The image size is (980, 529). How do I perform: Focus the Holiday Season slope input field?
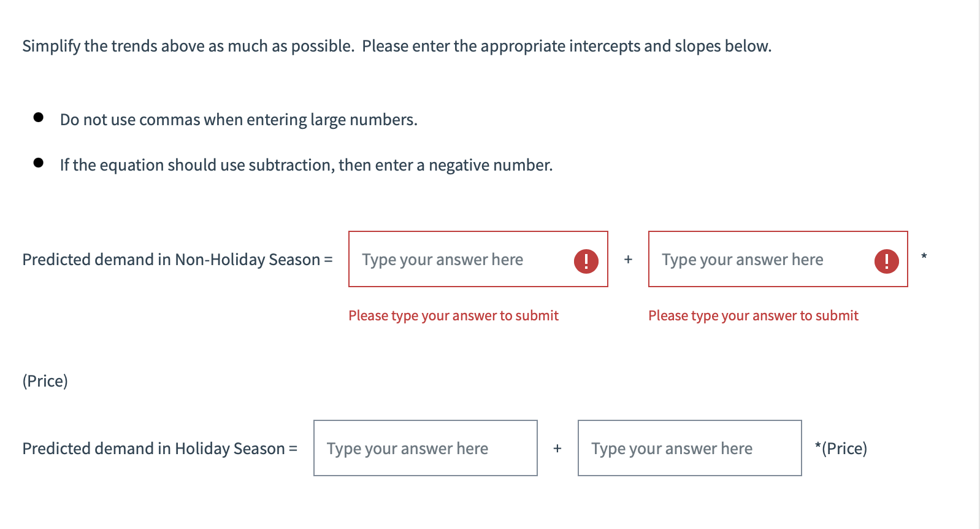click(689, 449)
